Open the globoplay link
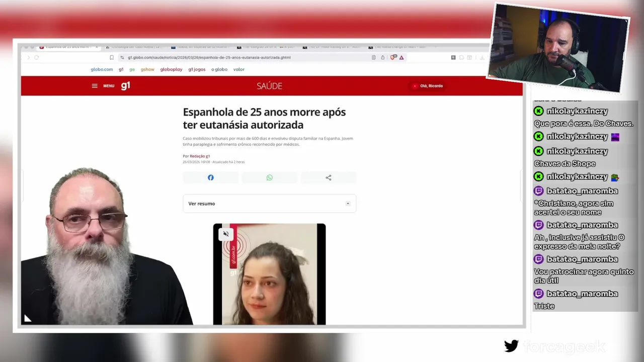Viewport: 644px width, 362px height. (x=172, y=69)
